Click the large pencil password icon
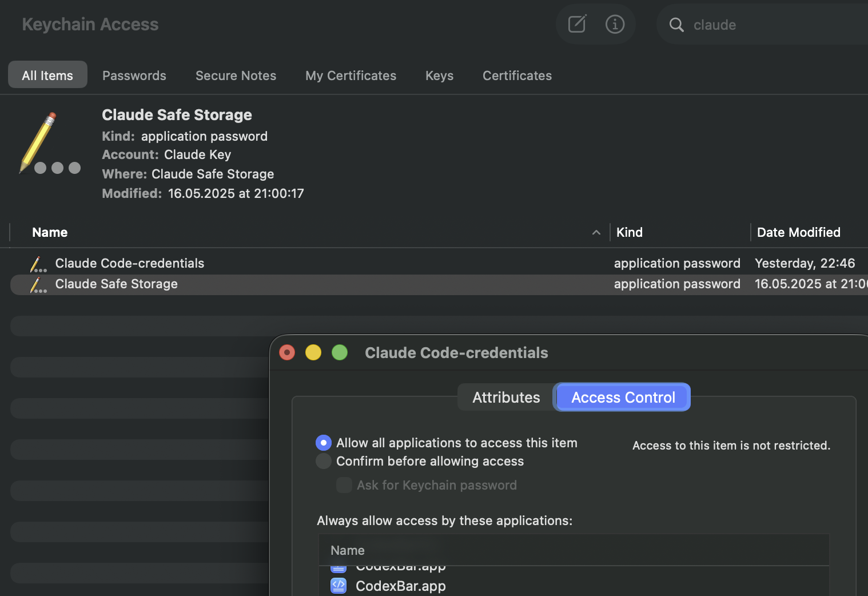This screenshot has height=596, width=868. pos(50,143)
